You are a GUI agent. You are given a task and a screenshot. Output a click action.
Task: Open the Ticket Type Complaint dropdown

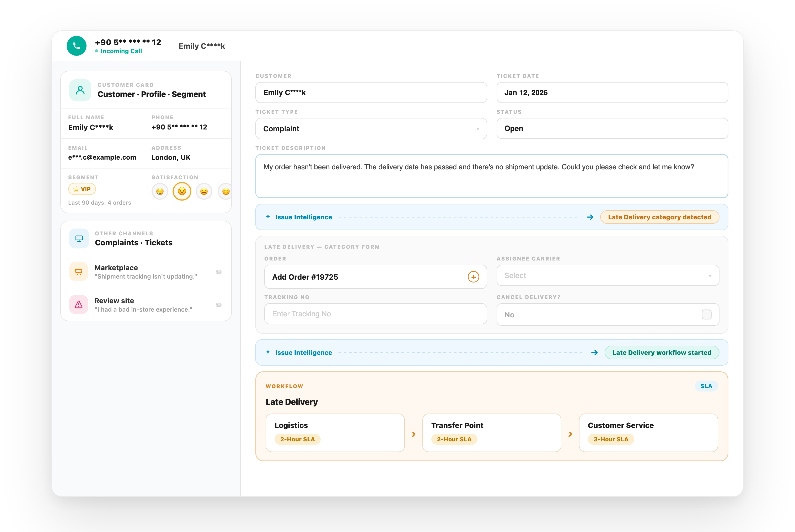coord(371,129)
